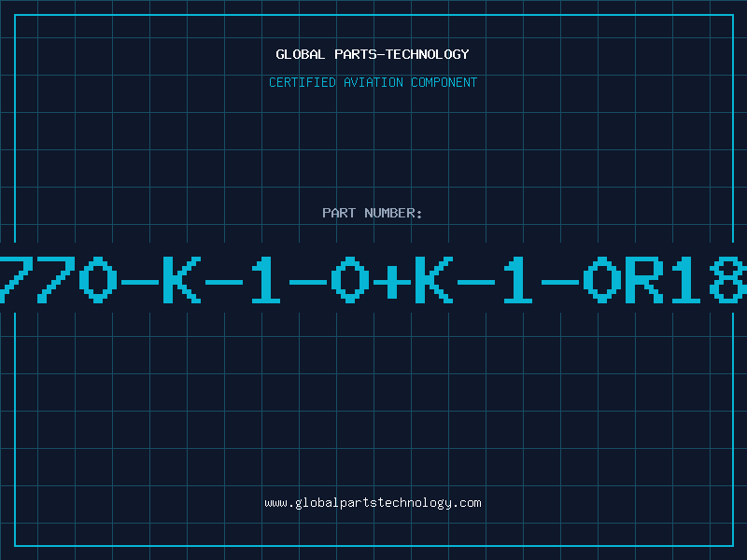Click the GLOBAL PARTS-TECHNOLOGY title text

pos(373,54)
